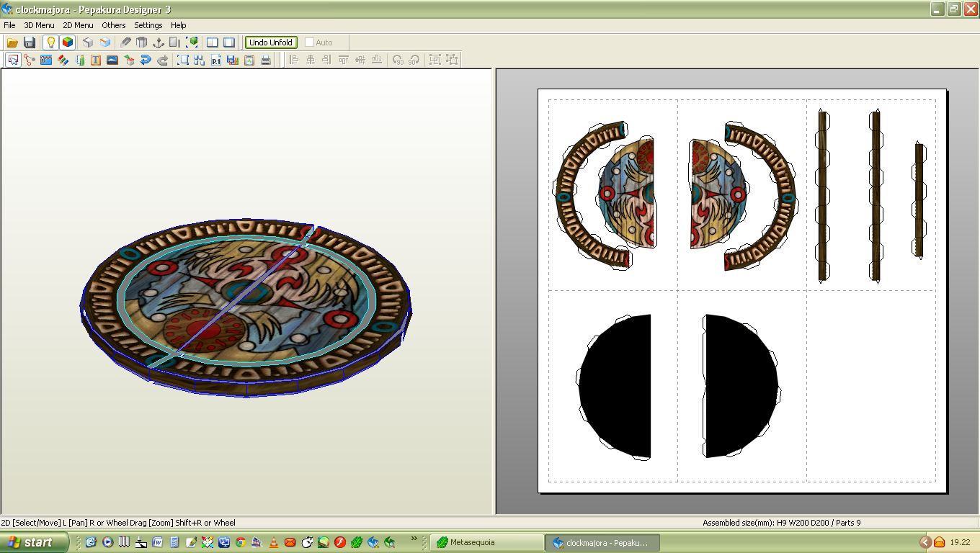
Task: Click the ungroup parts icon
Action: pos(452,60)
